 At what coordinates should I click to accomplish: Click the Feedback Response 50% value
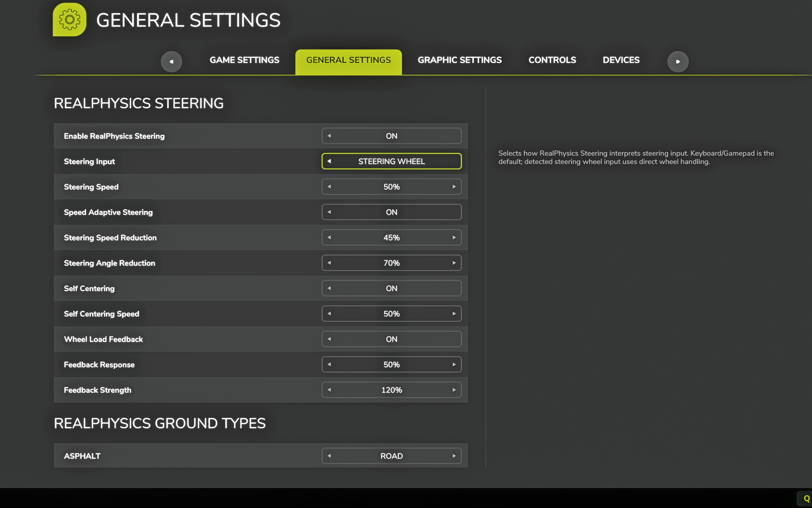(x=392, y=364)
